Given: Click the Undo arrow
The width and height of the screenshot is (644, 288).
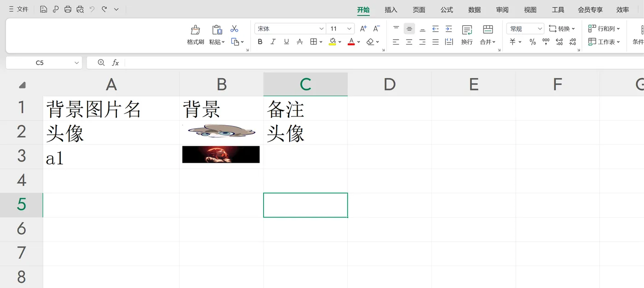Looking at the screenshot, I should 92,9.
